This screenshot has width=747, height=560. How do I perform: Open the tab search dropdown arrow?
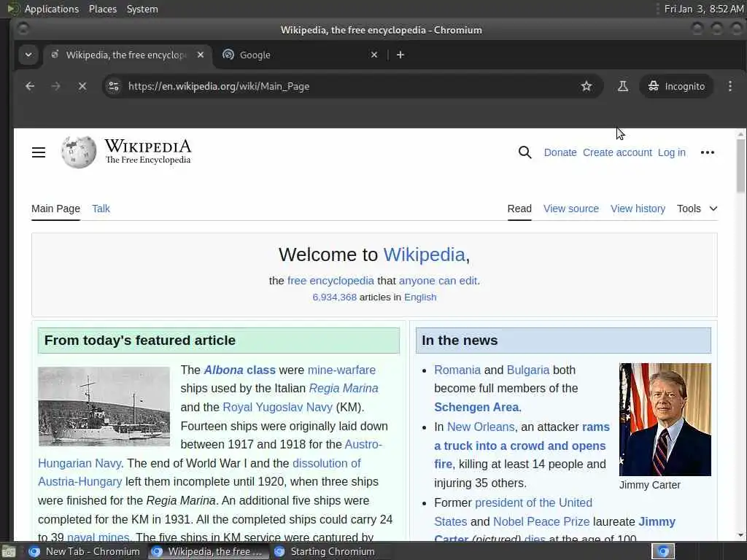28,55
